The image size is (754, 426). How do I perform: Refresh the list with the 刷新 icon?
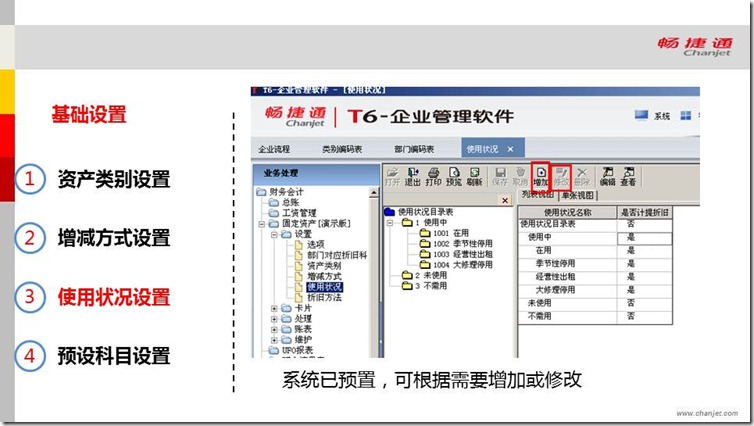click(x=474, y=176)
